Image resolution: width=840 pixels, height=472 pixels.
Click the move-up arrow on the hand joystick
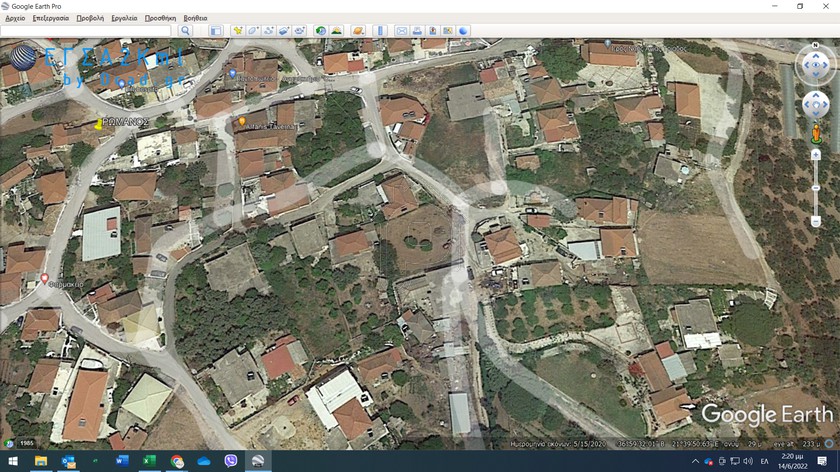tap(815, 95)
